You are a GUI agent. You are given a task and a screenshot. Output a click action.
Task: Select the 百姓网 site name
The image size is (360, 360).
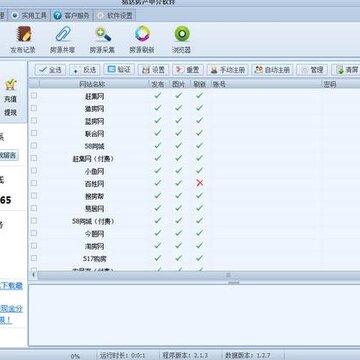point(94,184)
